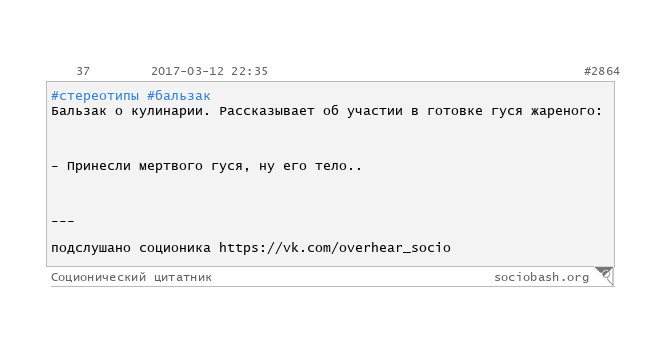Open the vk.com/overhear_socio link

tap(335, 248)
